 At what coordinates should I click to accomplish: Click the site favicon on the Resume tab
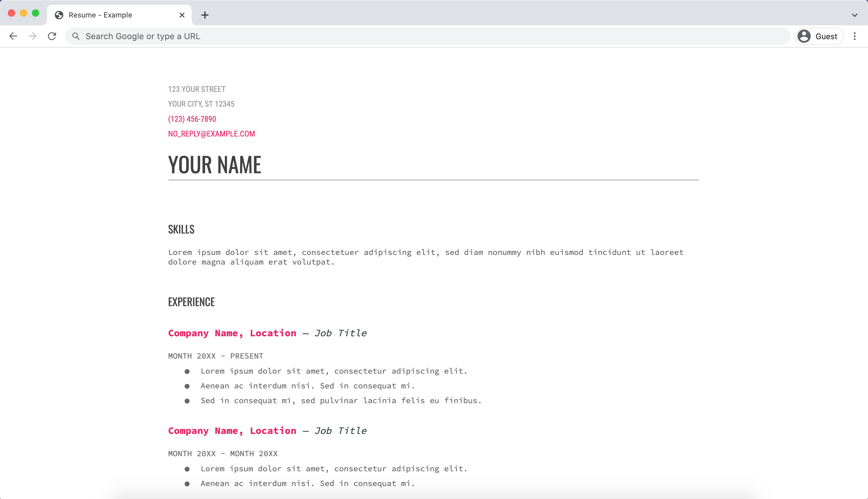(x=60, y=15)
